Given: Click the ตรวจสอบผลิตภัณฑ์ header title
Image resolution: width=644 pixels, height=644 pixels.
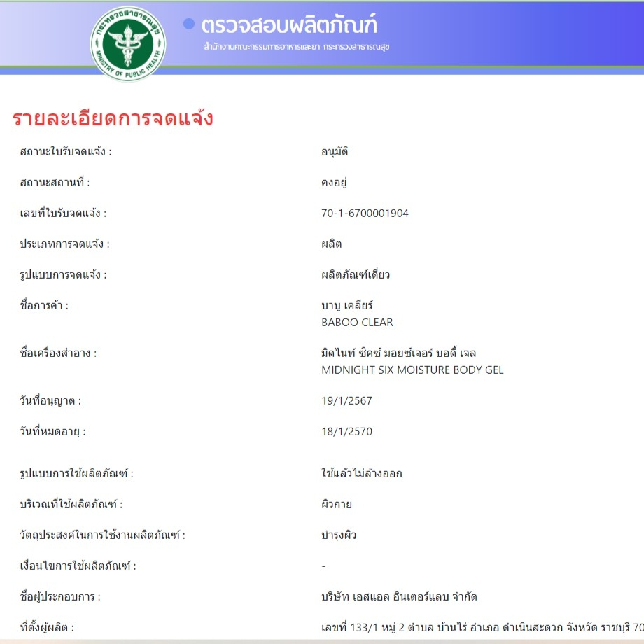Looking at the screenshot, I should click(x=288, y=25).
